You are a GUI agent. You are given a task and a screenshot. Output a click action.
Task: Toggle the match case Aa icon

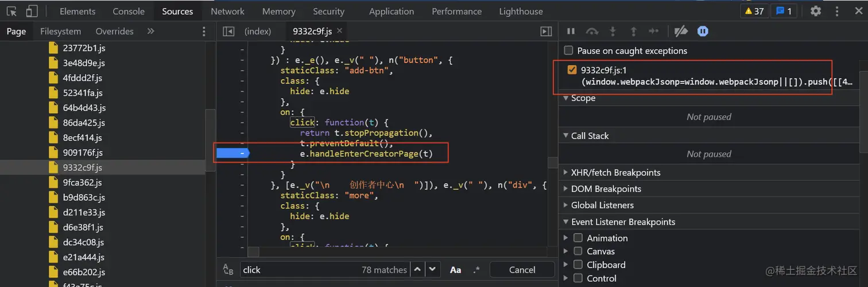pyautogui.click(x=455, y=270)
